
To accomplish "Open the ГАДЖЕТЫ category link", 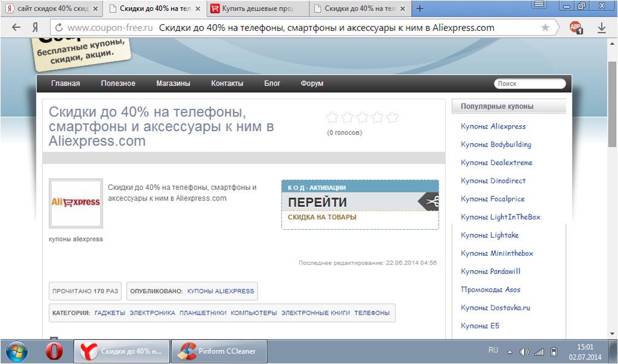I will tap(110, 313).
